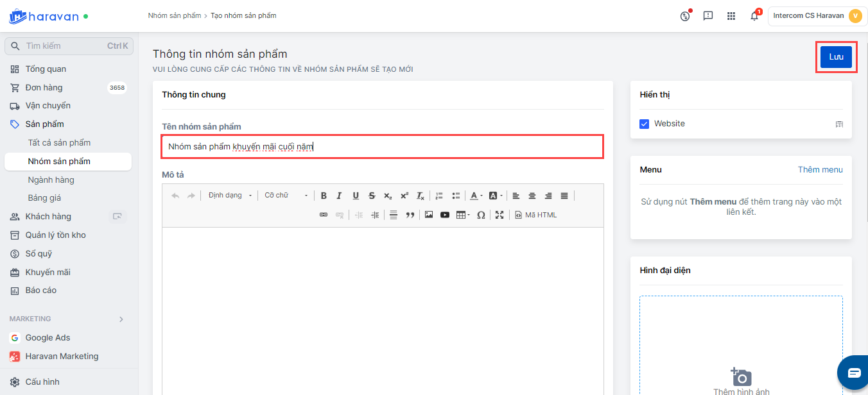This screenshot has width=868, height=395.
Task: Apply strikethrough formatting
Action: (x=372, y=196)
